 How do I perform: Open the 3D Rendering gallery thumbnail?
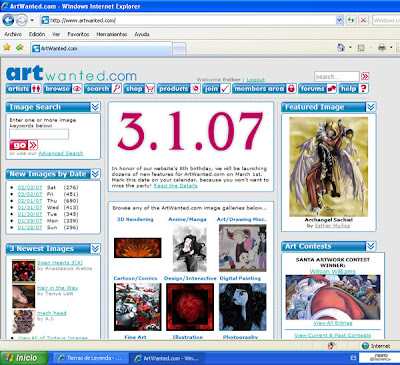(x=137, y=248)
